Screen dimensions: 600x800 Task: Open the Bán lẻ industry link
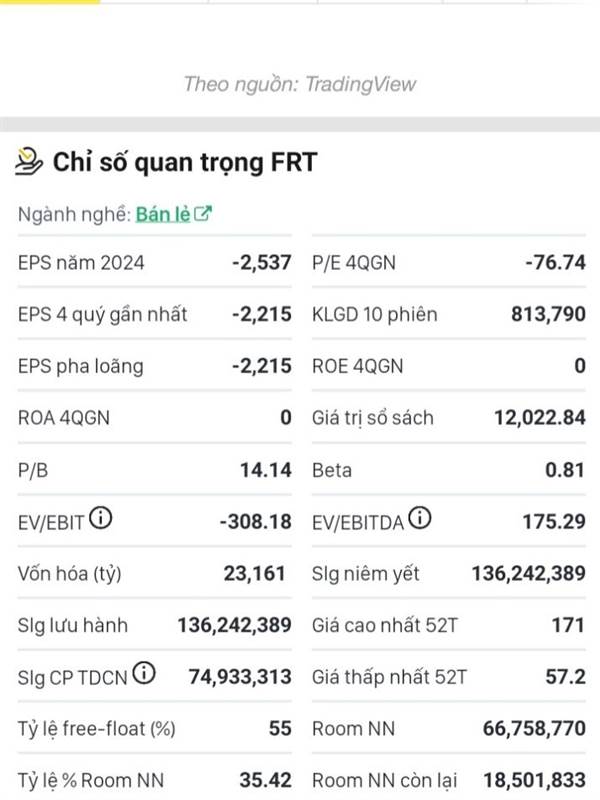[163, 214]
